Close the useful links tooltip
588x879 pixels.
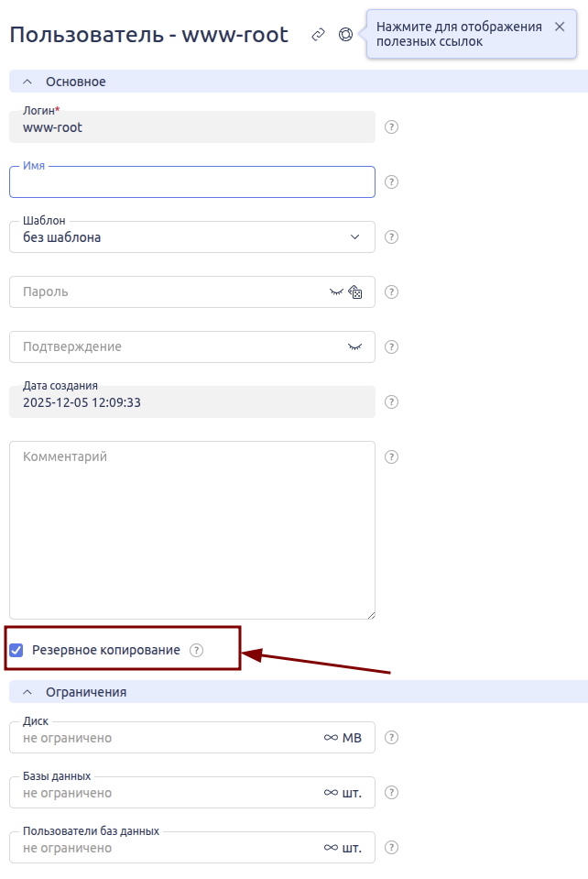pos(560,27)
